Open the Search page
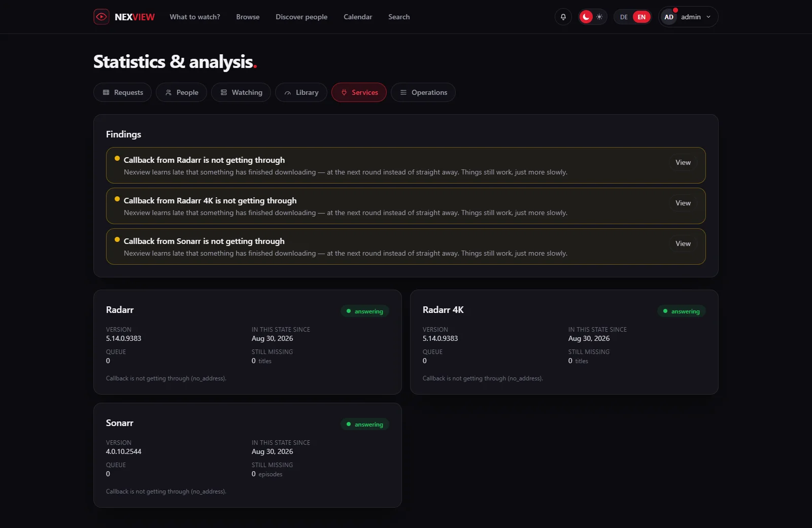812x528 pixels. [x=399, y=17]
